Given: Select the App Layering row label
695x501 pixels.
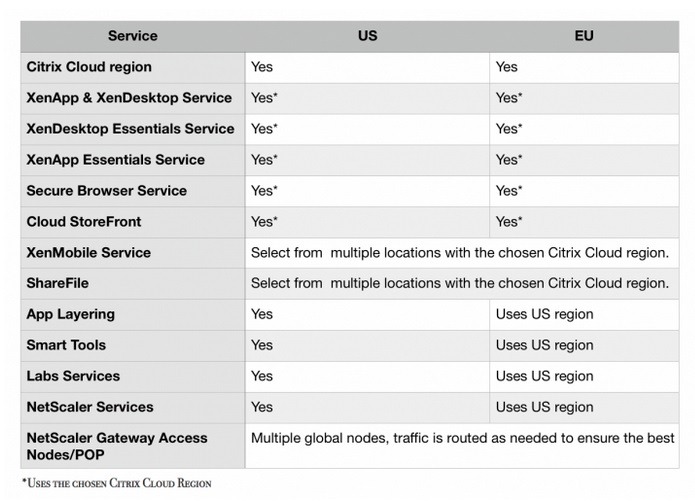Looking at the screenshot, I should coord(70,314).
